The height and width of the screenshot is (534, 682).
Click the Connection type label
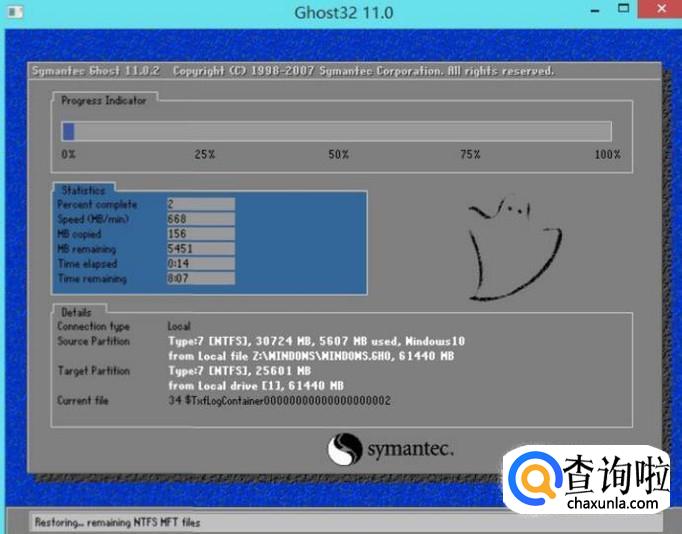point(94,326)
